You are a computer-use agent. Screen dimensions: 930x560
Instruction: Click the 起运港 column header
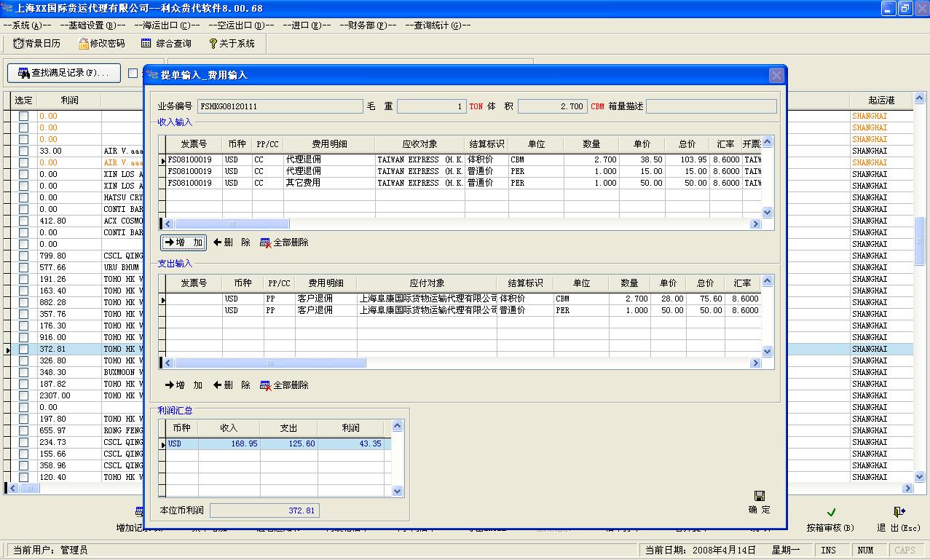point(881,100)
